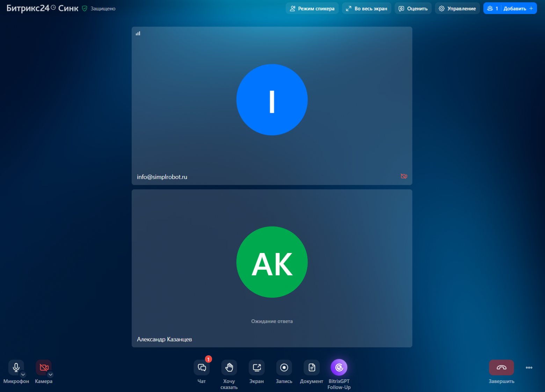This screenshot has width=545, height=392.
Task: Expand microphone device options arrow
Action: pos(23,375)
